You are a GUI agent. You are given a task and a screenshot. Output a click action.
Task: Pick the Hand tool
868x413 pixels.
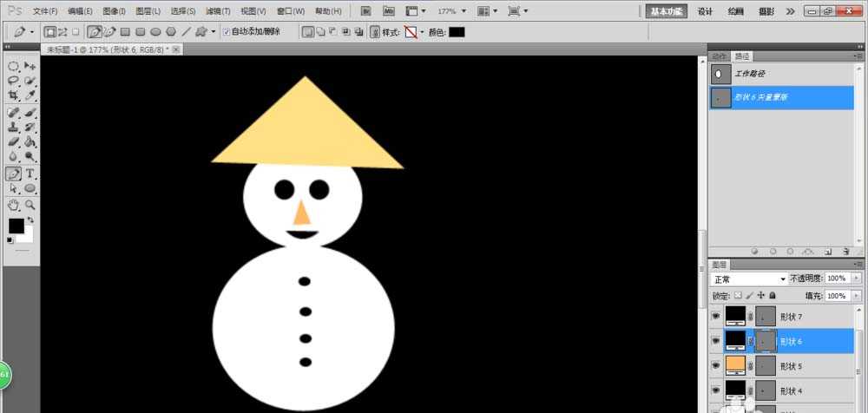coord(14,205)
